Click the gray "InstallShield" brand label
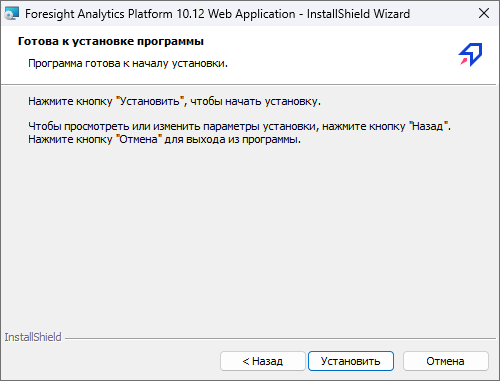Viewport: 500px width, 381px height. 33,337
